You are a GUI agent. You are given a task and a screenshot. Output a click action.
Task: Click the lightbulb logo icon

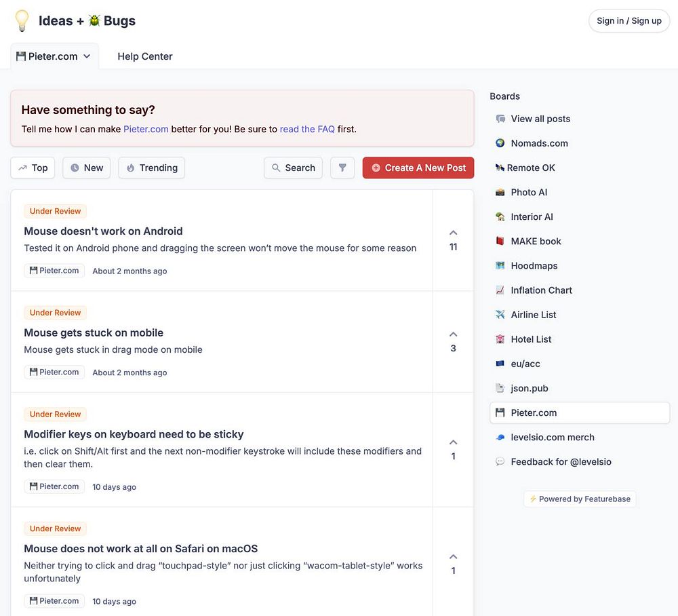coord(22,21)
